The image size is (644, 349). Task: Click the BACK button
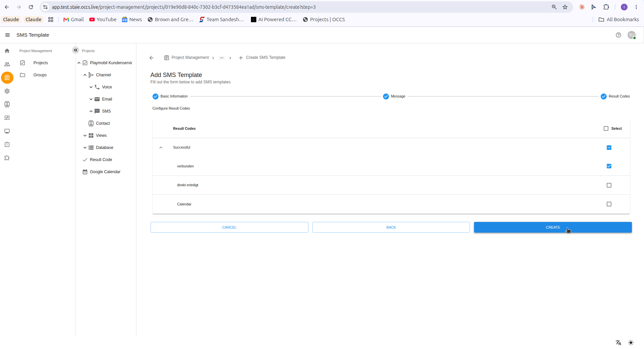pos(391,227)
